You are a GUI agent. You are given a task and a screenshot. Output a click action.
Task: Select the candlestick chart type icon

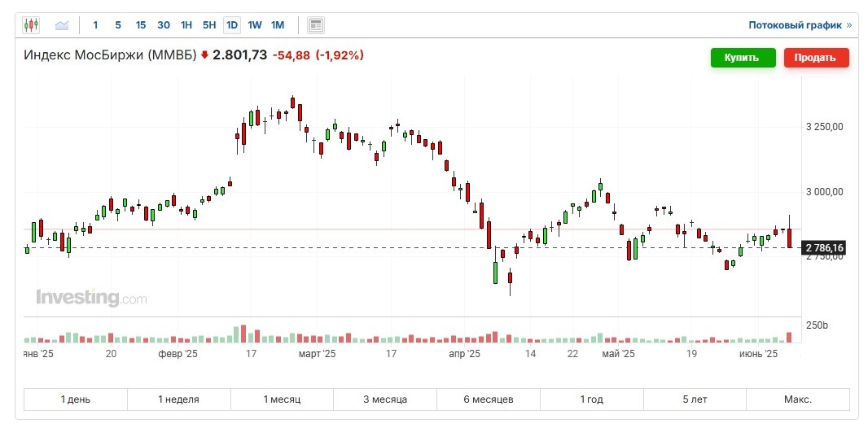tap(31, 25)
